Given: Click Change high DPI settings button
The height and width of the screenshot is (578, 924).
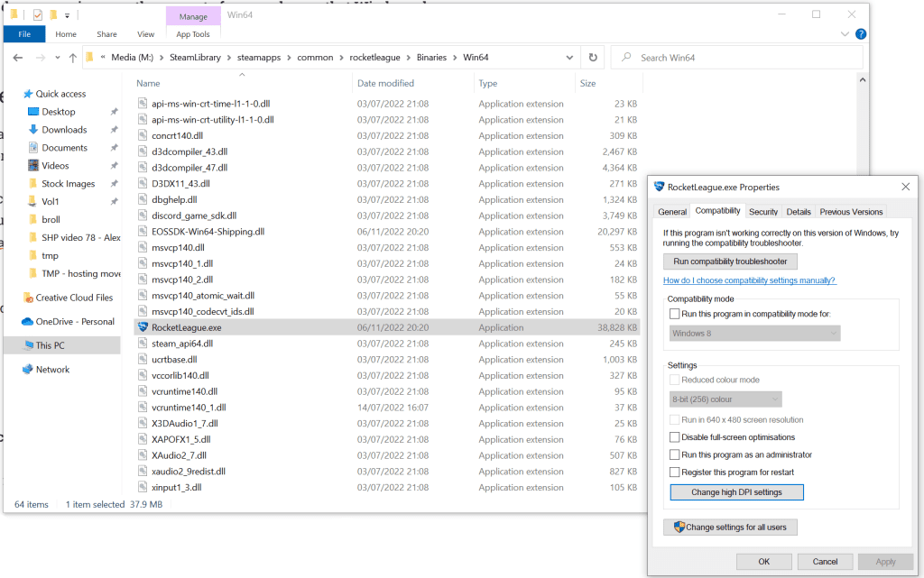Looking at the screenshot, I should [x=736, y=492].
